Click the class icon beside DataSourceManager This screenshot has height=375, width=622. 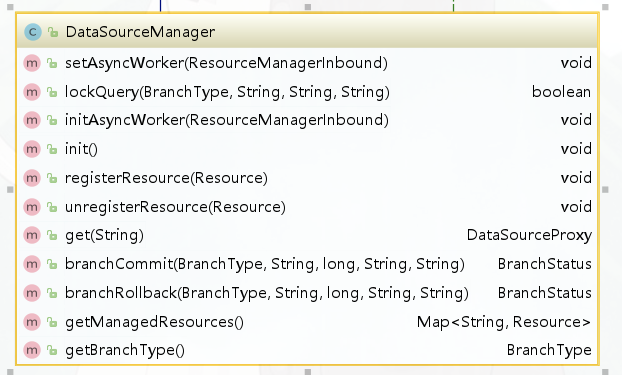33,32
